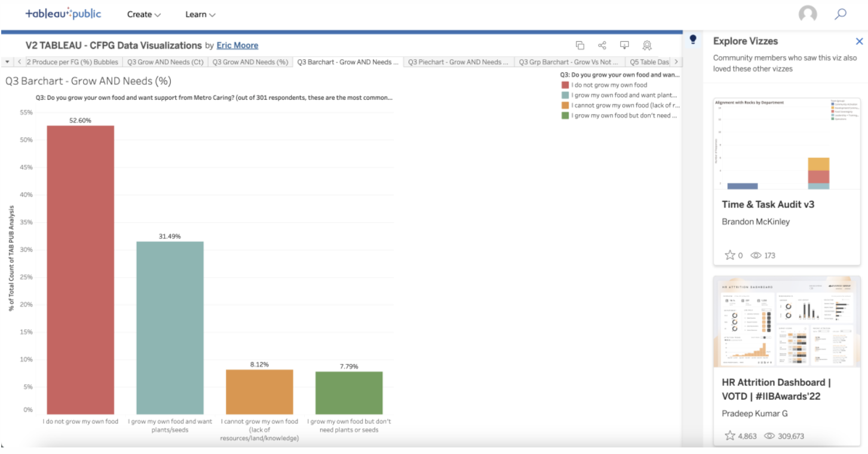Image resolution: width=868 pixels, height=454 pixels.
Task: Open the HR Attrition Dashboard thumbnail
Action: 786,323
